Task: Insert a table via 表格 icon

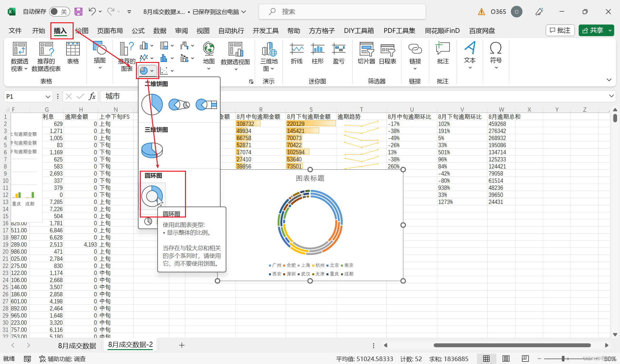Action: tap(73, 54)
